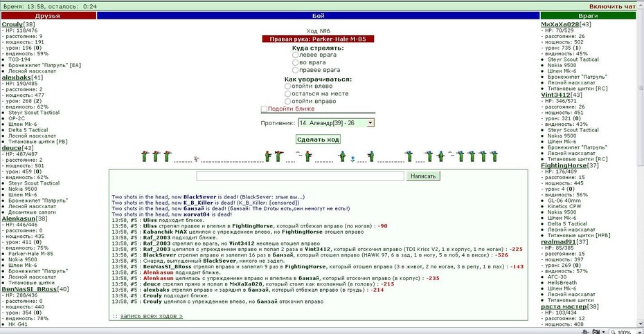Click the '-90' damage value in log
The image size is (644, 334).
pyautogui.click(x=382, y=226)
